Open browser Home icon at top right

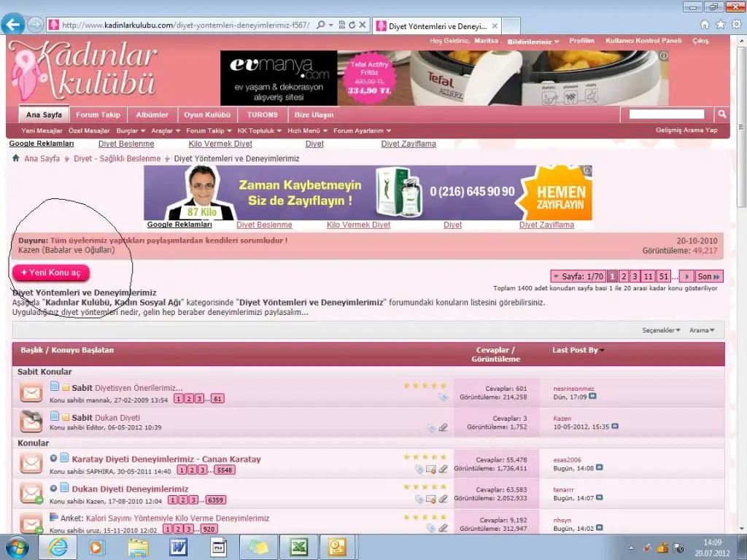coord(705,24)
